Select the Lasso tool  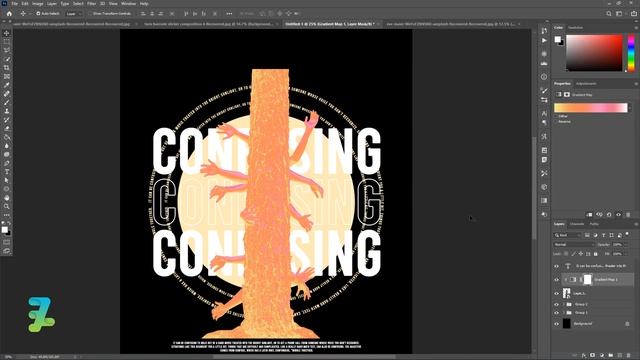click(7, 50)
